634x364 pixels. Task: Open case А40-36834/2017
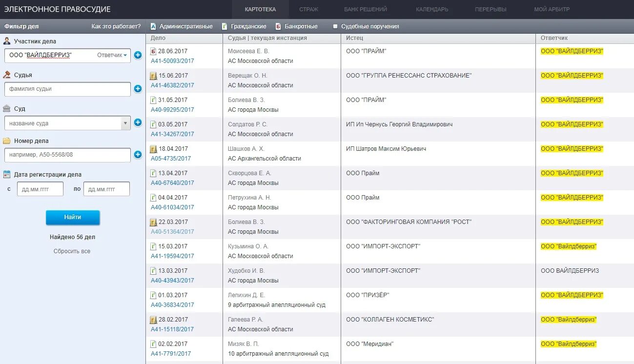pyautogui.click(x=172, y=305)
